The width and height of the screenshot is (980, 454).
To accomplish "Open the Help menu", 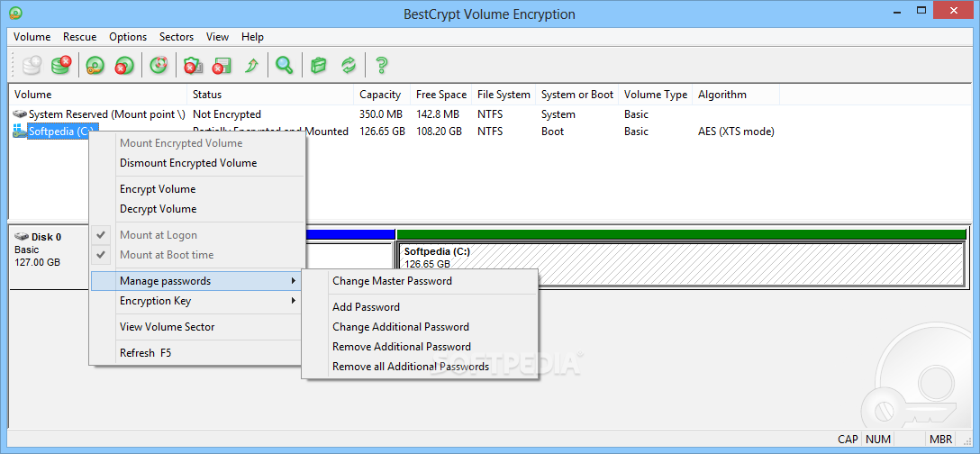I will coord(252,37).
